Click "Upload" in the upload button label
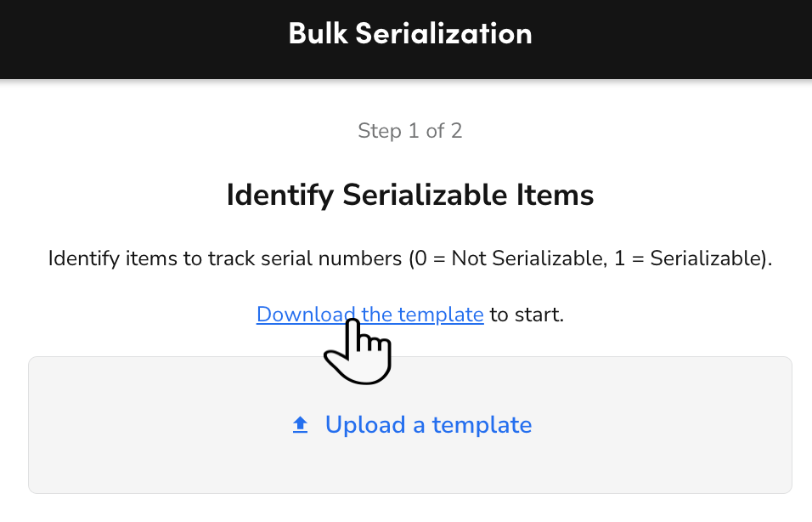Image resolution: width=812 pixels, height=522 pixels. coord(365,425)
